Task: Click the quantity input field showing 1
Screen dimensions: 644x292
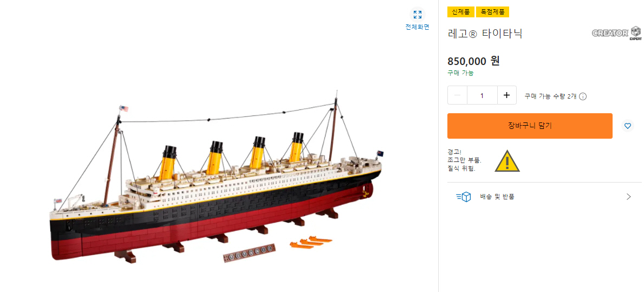Action: 482,95
